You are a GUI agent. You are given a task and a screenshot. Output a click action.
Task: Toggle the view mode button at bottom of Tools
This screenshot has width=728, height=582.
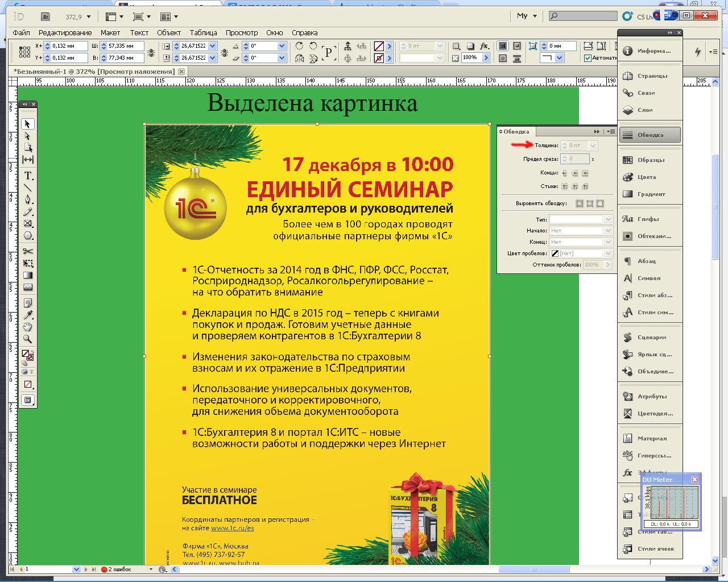click(x=27, y=400)
